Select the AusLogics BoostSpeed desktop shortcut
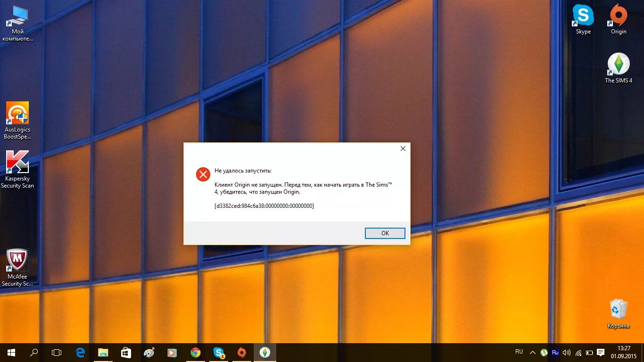644x362 pixels. 17,121
